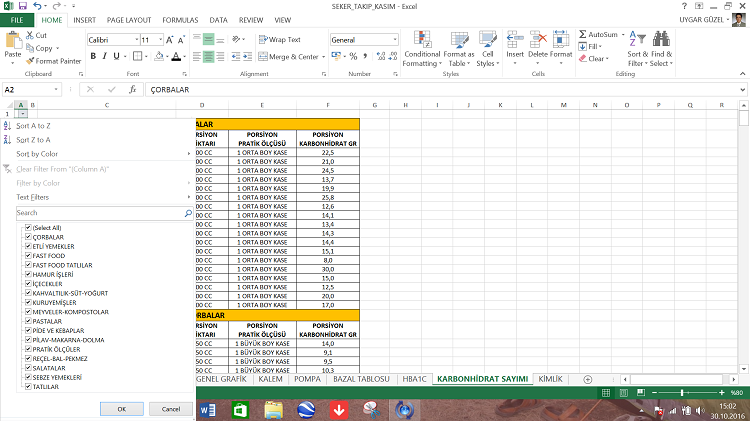The width and height of the screenshot is (750, 421).
Task: Choose Sort A to Z menu option
Action: (33, 125)
